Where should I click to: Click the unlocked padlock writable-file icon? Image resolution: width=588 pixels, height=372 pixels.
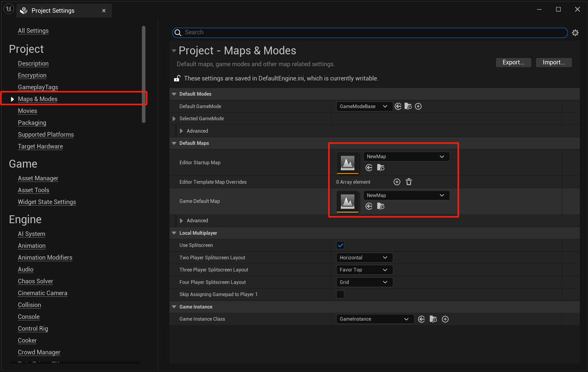[x=177, y=78]
